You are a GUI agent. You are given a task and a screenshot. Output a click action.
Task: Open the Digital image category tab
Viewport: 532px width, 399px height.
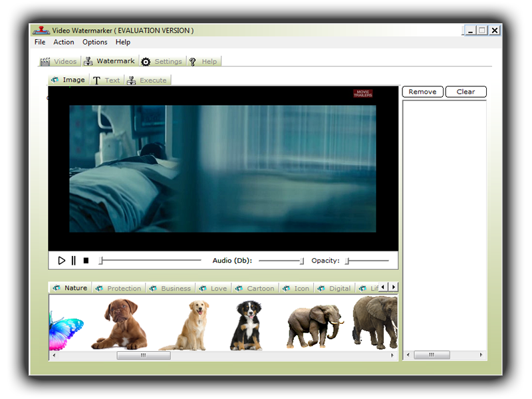point(334,289)
